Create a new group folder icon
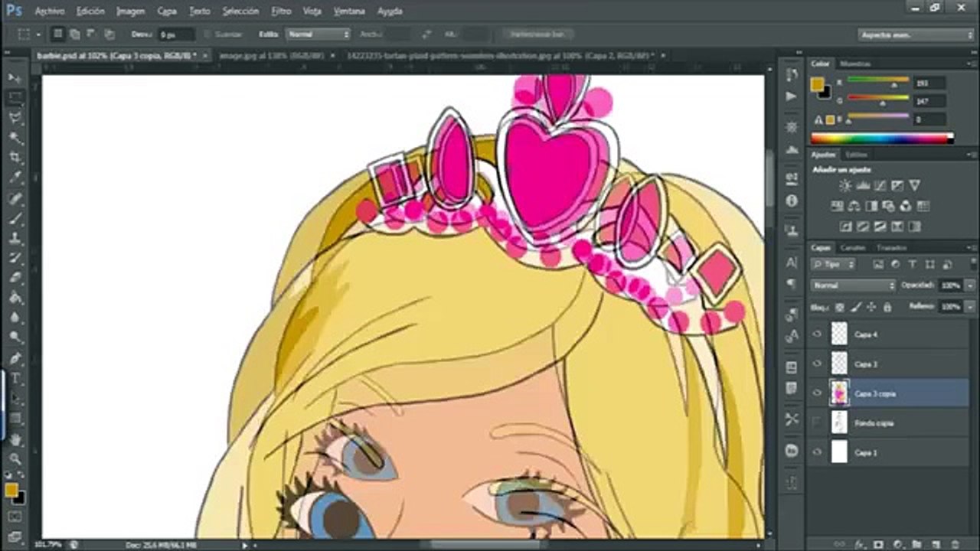Viewport: 980px width, 551px height. [916, 545]
